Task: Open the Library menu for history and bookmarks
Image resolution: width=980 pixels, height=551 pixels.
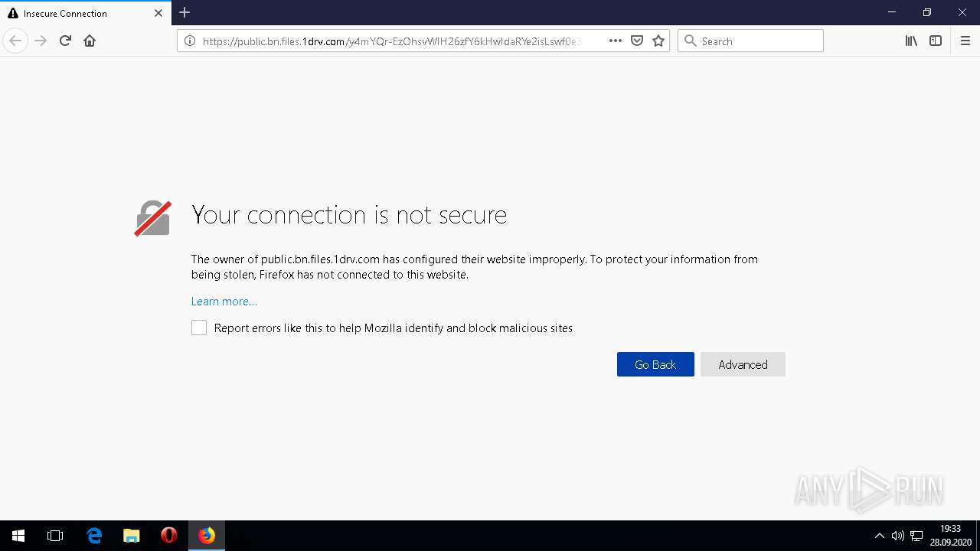Action: tap(911, 41)
